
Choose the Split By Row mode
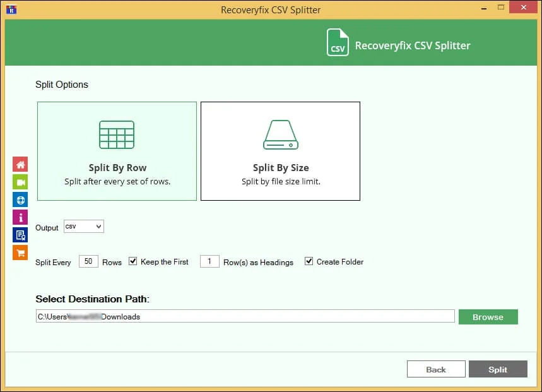117,151
